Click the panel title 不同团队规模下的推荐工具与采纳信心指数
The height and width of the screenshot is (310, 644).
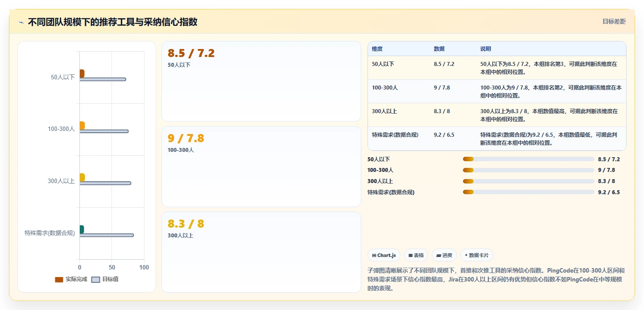tap(112, 22)
